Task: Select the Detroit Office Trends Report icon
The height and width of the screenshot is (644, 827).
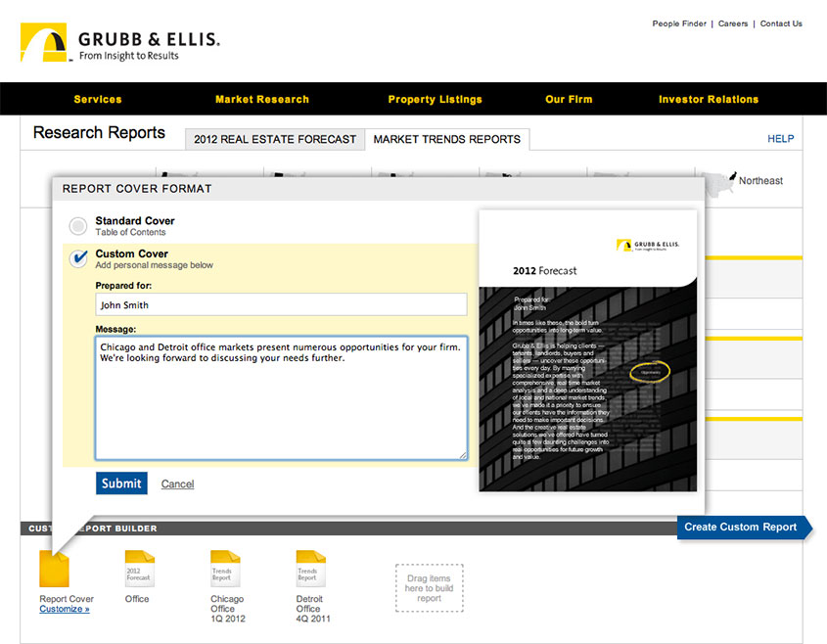Action: [x=310, y=568]
